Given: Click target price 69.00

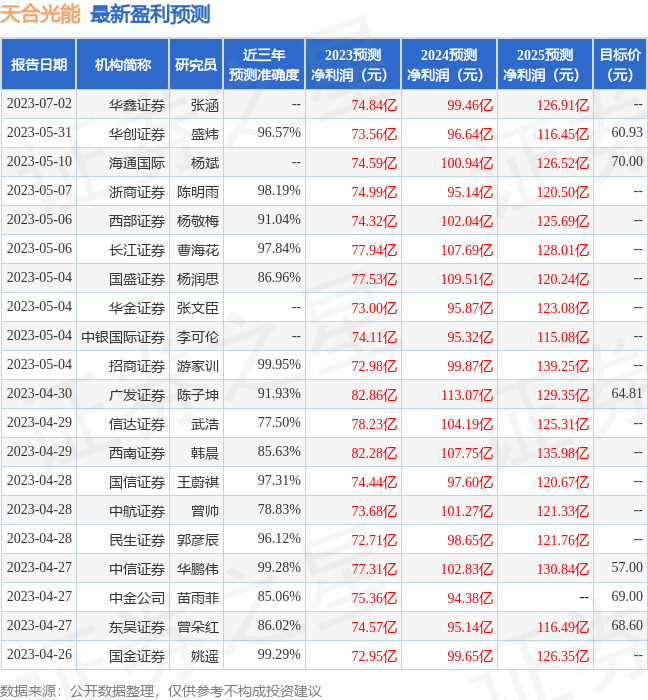Looking at the screenshot, I should [x=627, y=597].
